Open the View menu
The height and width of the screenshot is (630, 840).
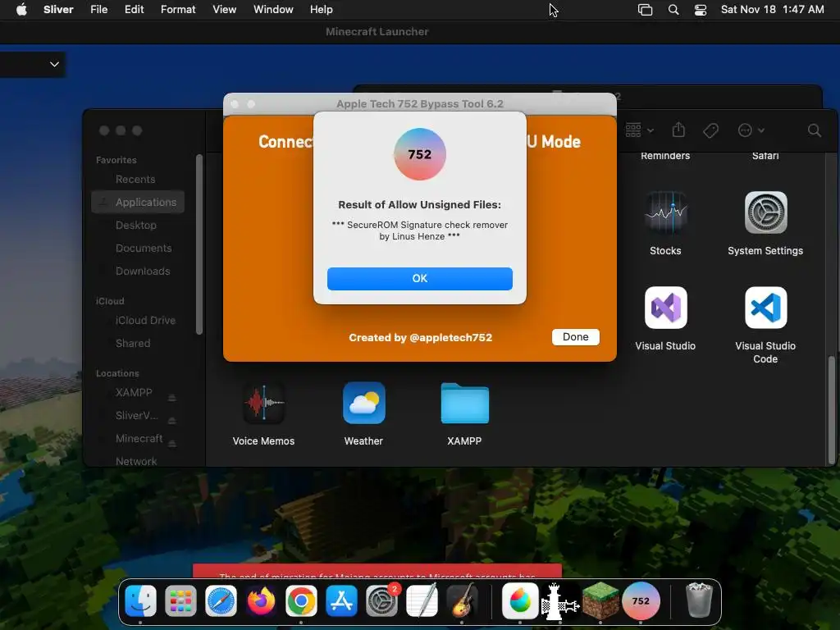coord(224,10)
